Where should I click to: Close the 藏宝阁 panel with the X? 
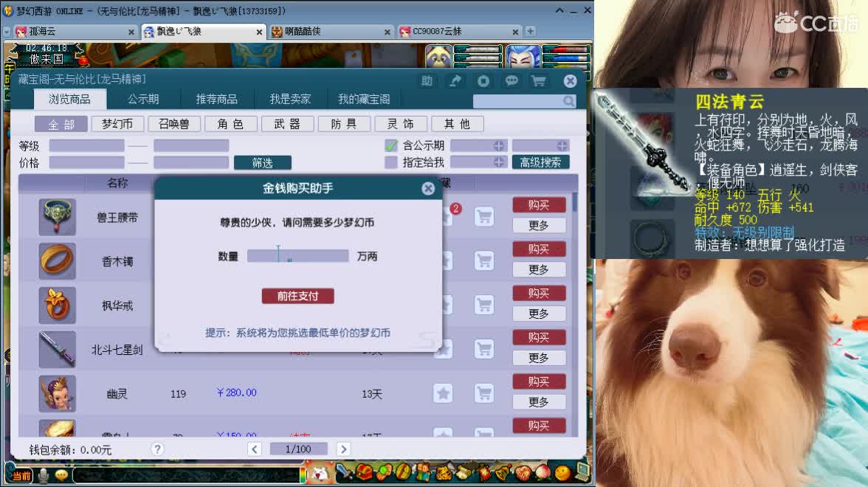click(570, 81)
